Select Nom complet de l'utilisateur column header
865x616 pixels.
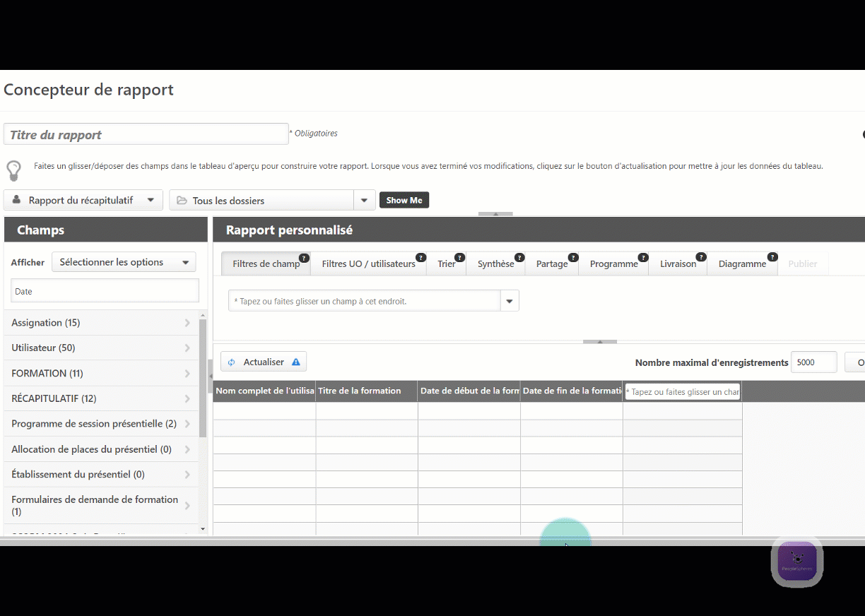tap(264, 391)
